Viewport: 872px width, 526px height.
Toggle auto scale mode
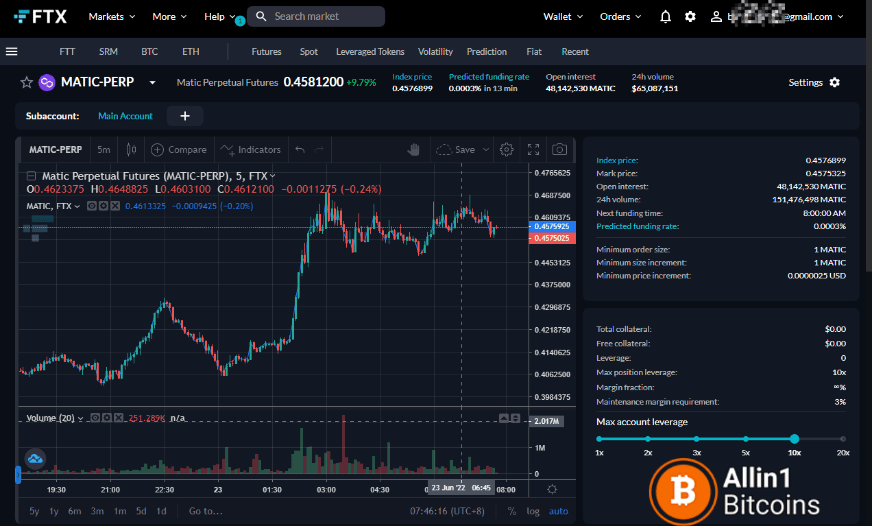558,511
